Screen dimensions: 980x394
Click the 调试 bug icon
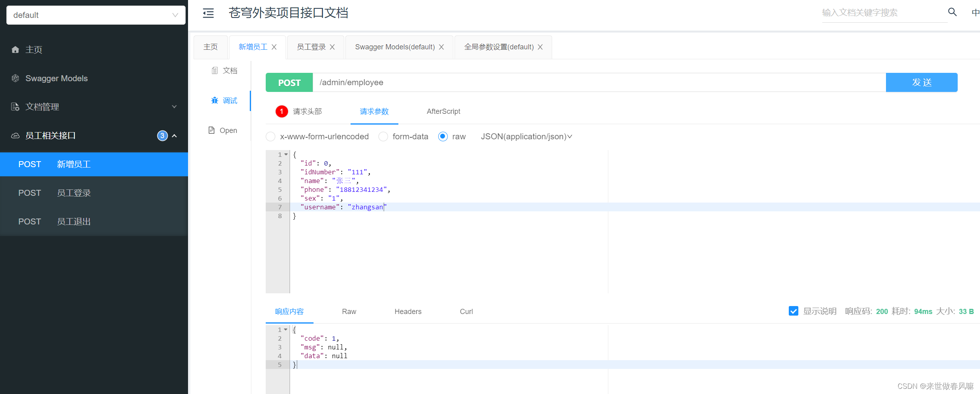click(x=215, y=100)
